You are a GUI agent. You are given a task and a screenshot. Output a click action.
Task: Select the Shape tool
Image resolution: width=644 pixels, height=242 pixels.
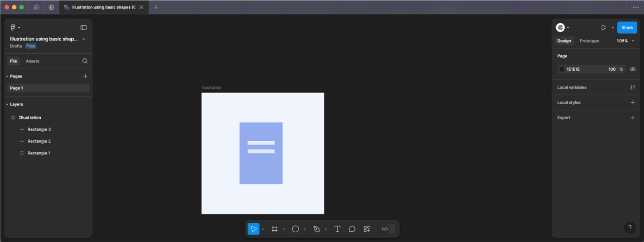click(296, 229)
